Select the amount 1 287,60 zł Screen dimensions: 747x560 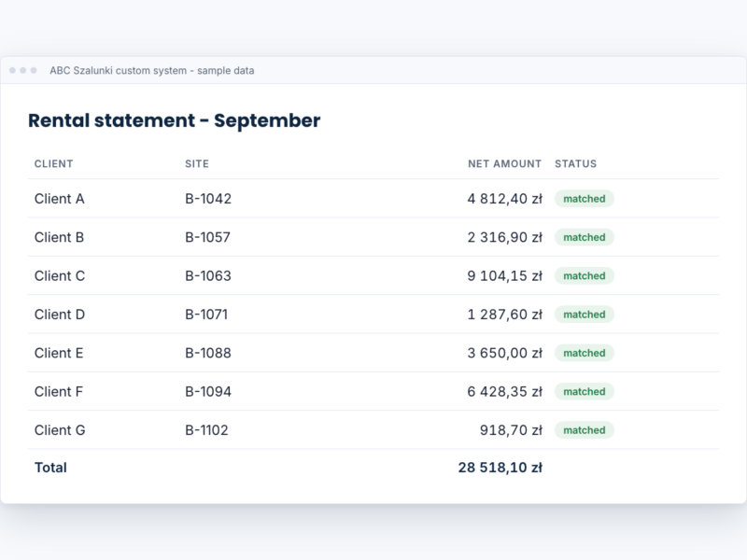point(504,315)
